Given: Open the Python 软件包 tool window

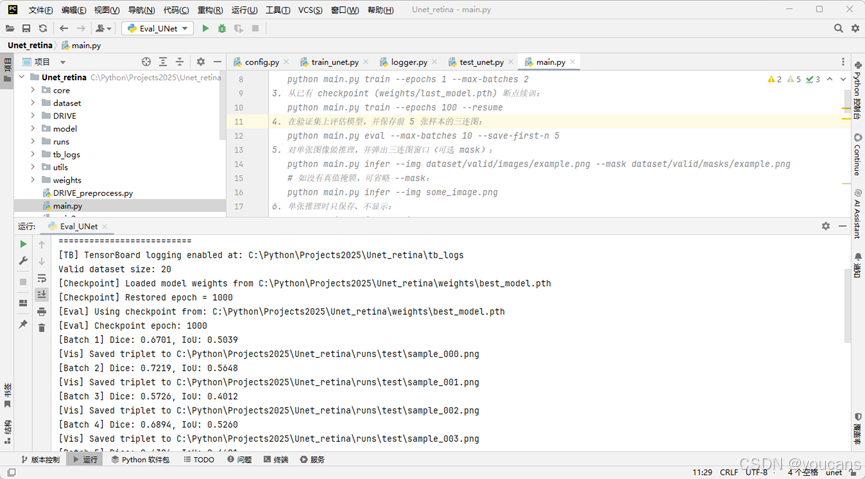Looking at the screenshot, I should [141, 460].
